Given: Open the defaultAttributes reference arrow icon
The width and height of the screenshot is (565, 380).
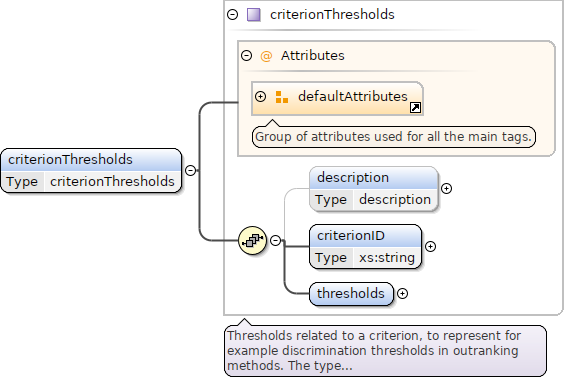Looking at the screenshot, I should click(415, 107).
